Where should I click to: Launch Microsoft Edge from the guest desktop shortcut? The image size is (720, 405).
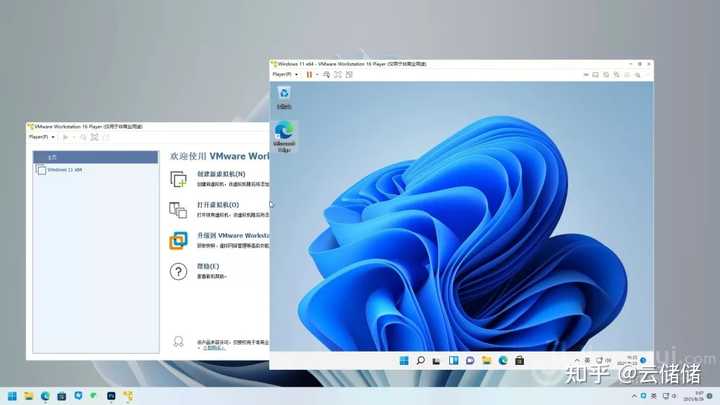[x=284, y=136]
